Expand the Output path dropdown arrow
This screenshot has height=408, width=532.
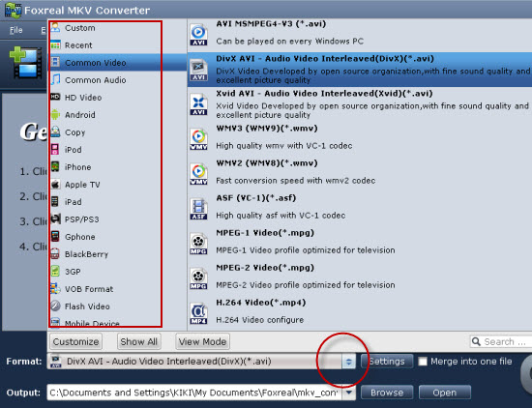click(348, 393)
